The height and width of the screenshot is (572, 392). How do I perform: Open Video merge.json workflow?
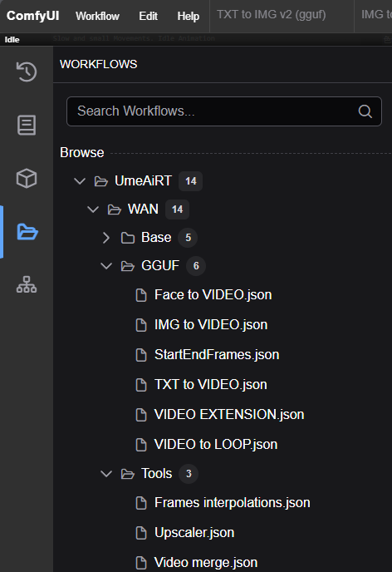pyautogui.click(x=206, y=563)
